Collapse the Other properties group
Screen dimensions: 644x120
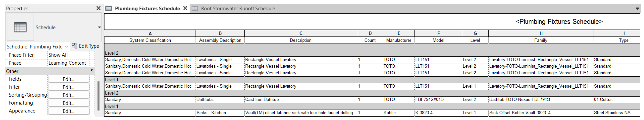(91, 70)
